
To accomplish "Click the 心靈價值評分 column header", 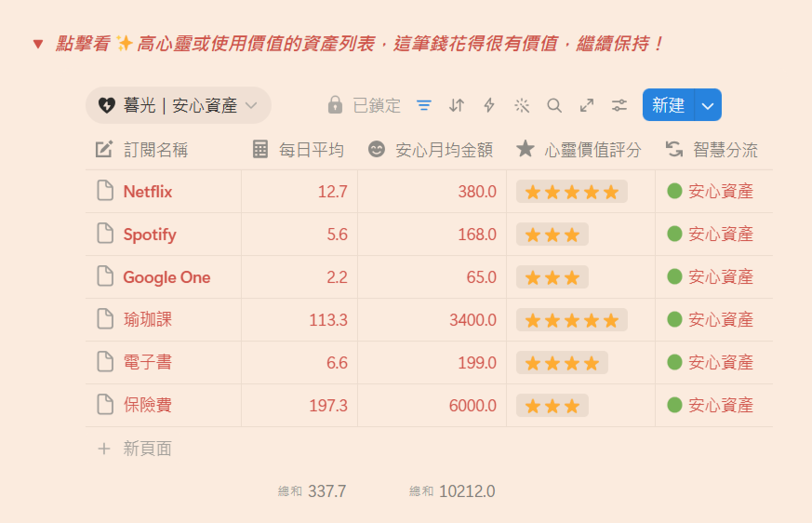I will tap(580, 150).
